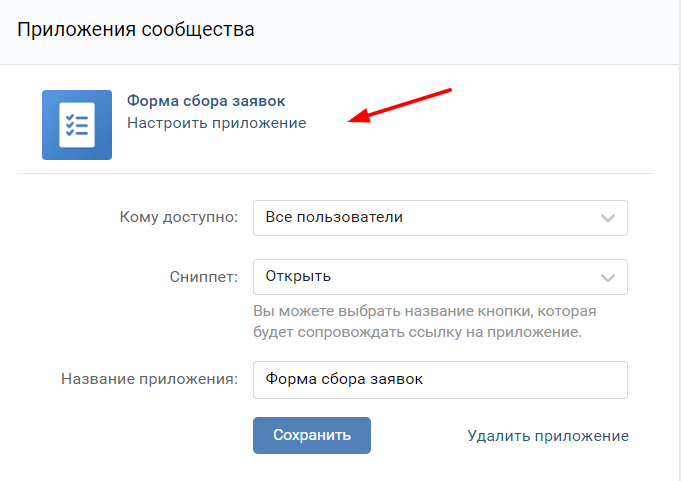Viewport: 681px width, 481px height.
Task: Click the Кому доступно: label
Action: pos(178,218)
